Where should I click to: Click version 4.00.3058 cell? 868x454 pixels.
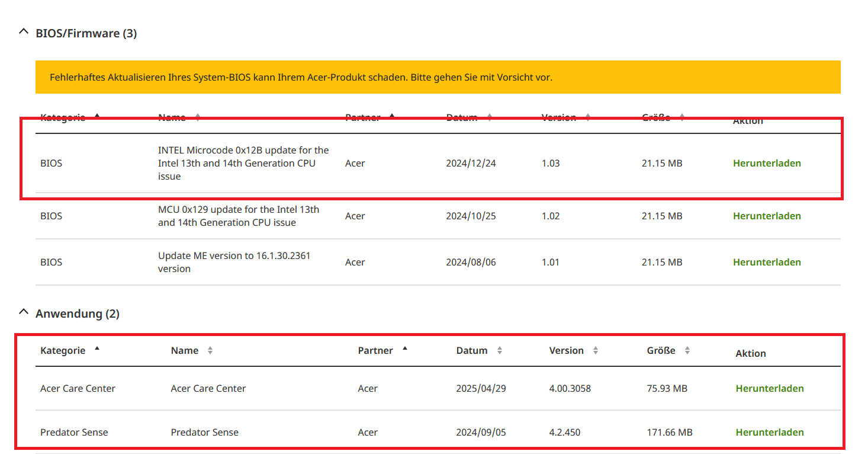coord(570,388)
